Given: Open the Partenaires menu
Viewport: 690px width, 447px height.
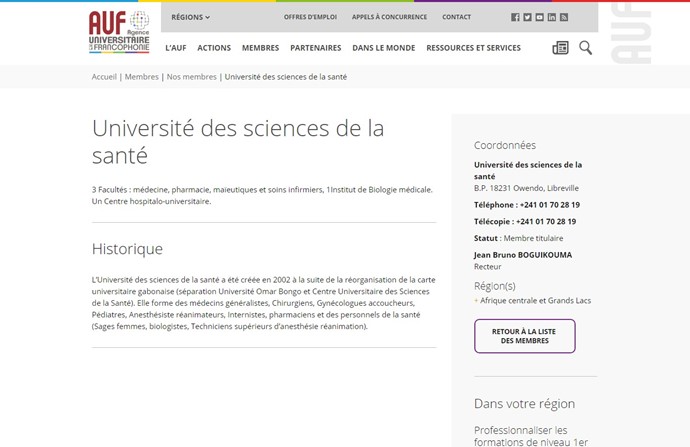Looking at the screenshot, I should point(315,48).
